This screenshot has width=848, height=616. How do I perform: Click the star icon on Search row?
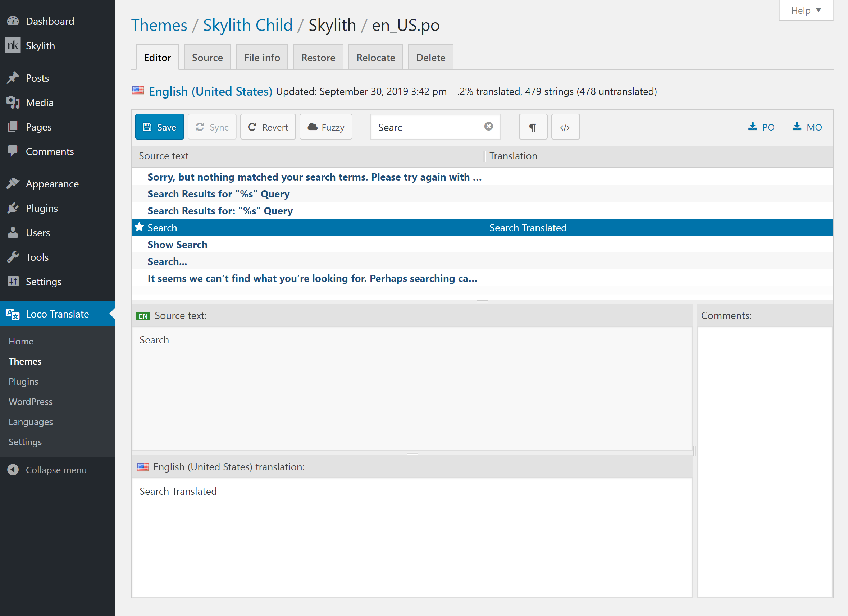[140, 227]
